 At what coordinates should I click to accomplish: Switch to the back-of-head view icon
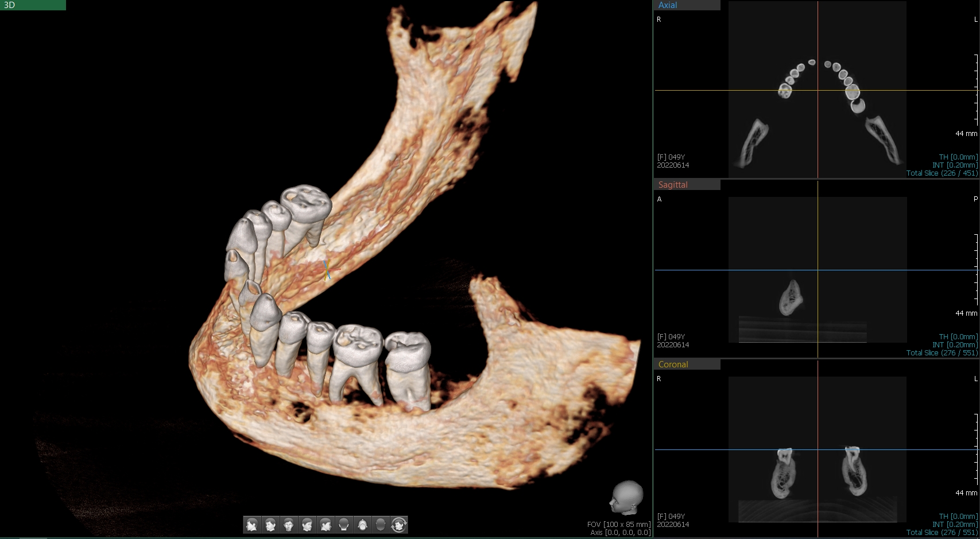[344, 525]
